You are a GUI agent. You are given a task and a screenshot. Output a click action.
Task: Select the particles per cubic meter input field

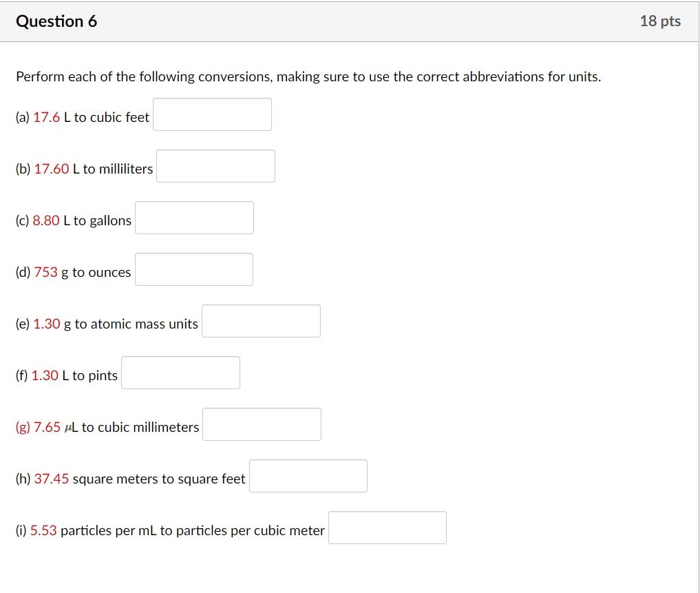coord(387,527)
